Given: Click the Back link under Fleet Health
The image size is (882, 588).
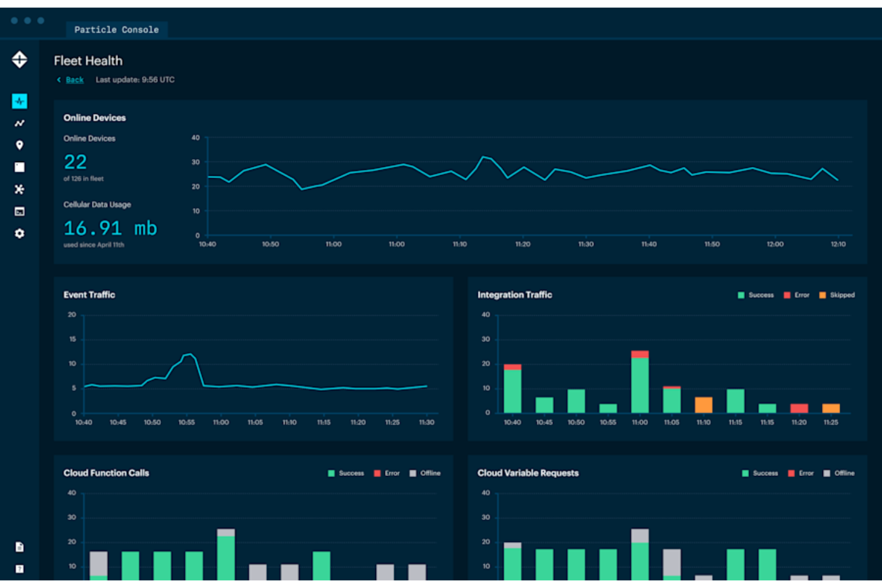Looking at the screenshot, I should (x=74, y=79).
